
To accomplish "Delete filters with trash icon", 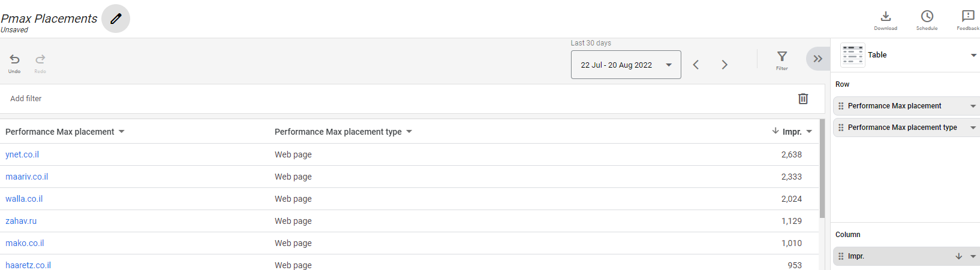I will click(803, 99).
